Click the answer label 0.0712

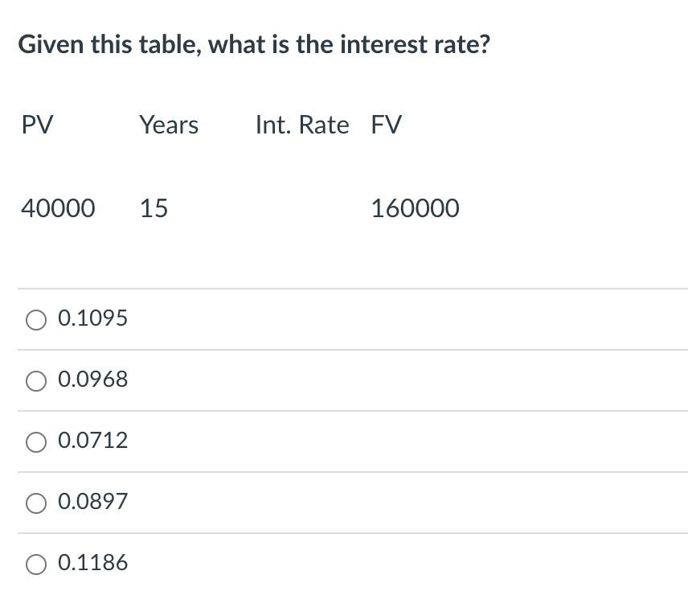pyautogui.click(x=93, y=440)
